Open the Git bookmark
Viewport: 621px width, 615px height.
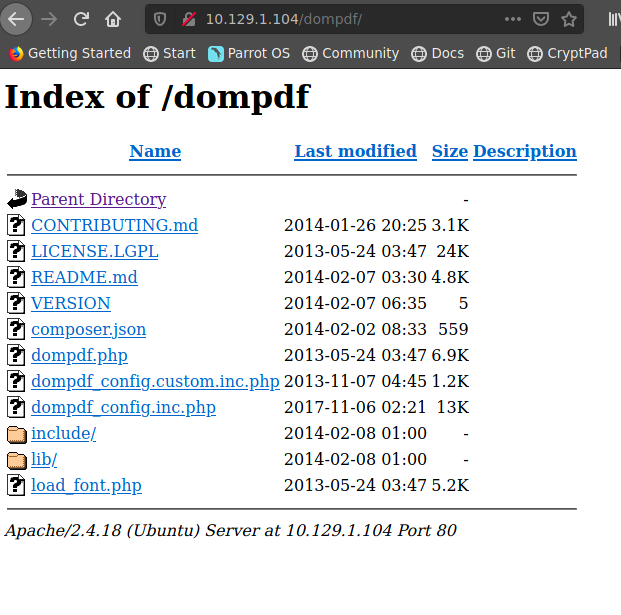(x=496, y=53)
